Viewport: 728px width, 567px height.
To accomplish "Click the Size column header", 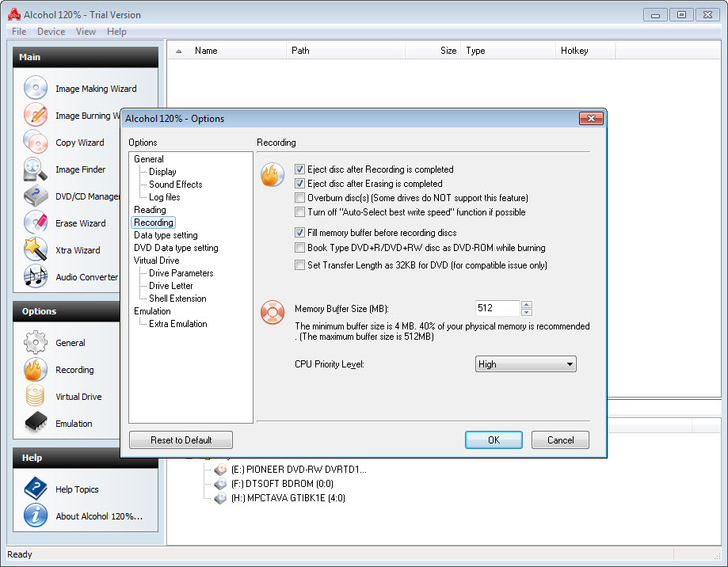I will coord(433,51).
